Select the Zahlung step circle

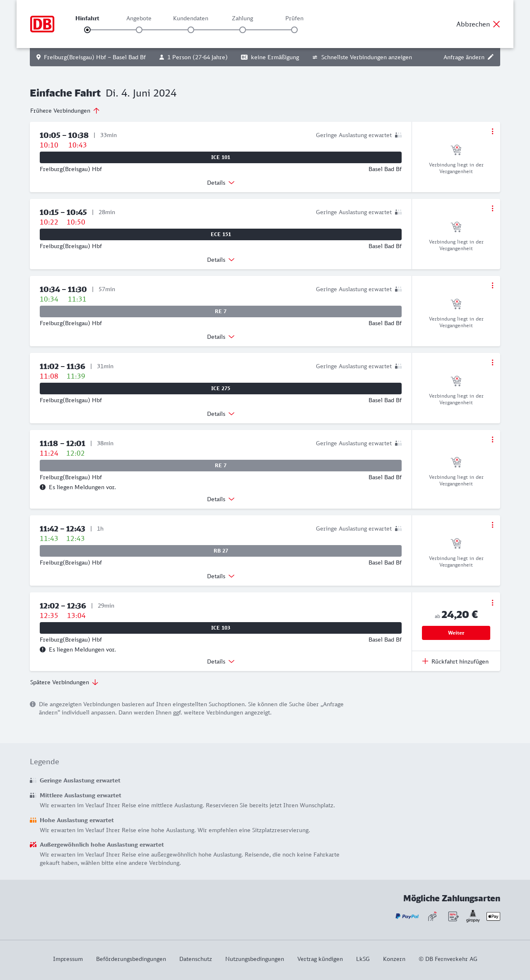click(x=243, y=30)
